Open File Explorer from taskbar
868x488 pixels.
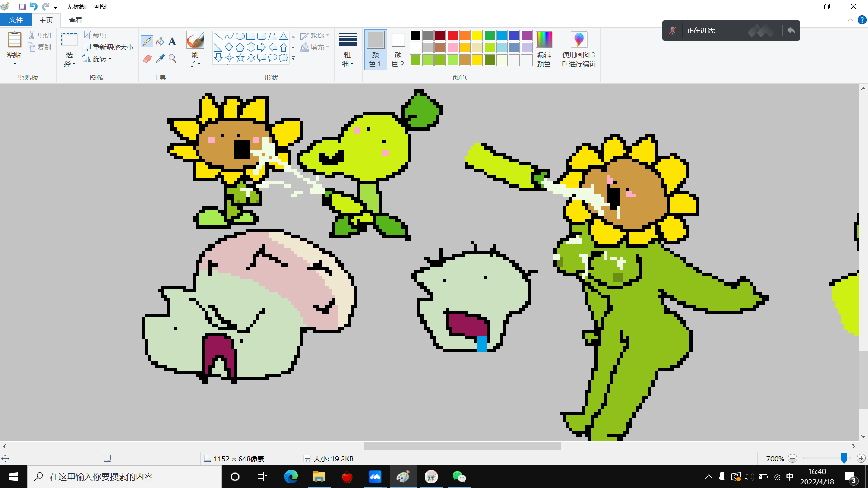pyautogui.click(x=319, y=477)
